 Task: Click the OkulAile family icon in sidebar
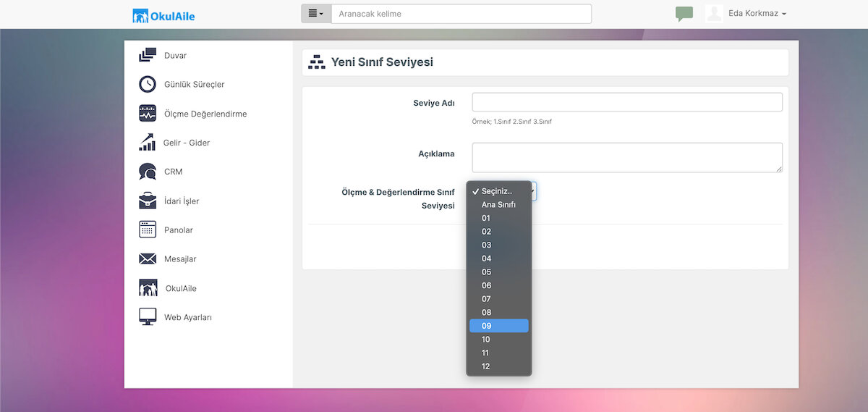pyautogui.click(x=148, y=288)
